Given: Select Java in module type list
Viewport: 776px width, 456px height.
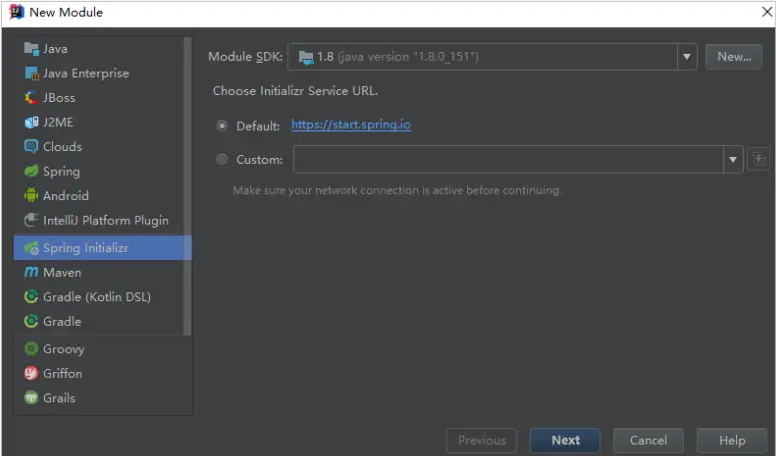Looking at the screenshot, I should click(x=98, y=49).
